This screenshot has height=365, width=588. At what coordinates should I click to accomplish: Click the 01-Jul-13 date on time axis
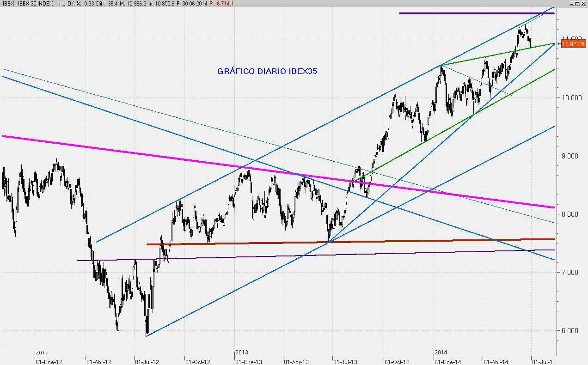345,362
